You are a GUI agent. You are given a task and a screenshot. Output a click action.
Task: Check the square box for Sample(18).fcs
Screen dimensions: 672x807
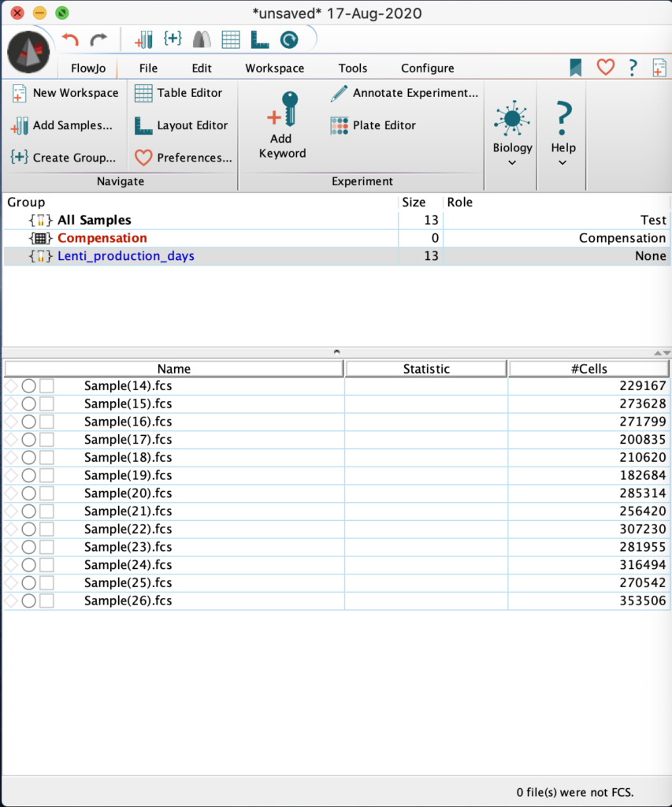pos(46,458)
